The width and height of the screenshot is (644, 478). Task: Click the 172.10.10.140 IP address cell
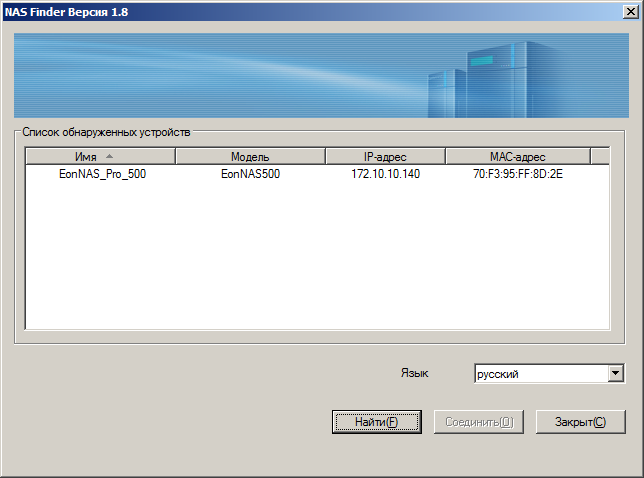[385, 174]
